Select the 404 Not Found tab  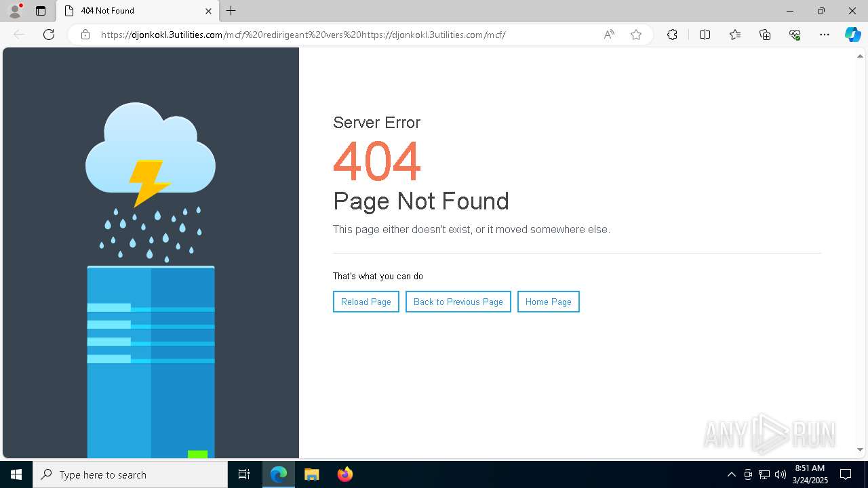click(138, 11)
